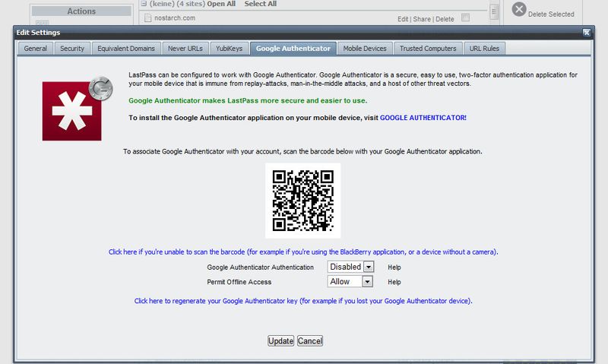Click link for unable to scan barcode
608x364 pixels.
303,252
